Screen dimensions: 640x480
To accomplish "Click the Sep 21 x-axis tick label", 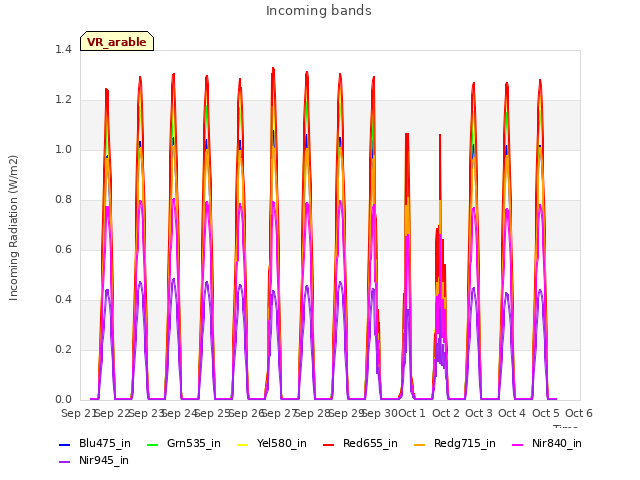I will [78, 413].
